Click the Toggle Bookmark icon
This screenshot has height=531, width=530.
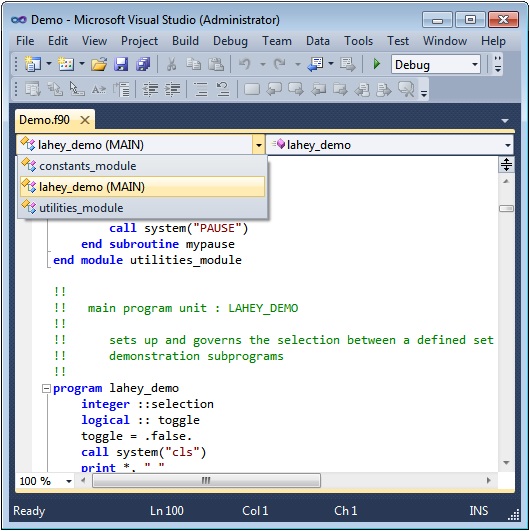(252, 90)
